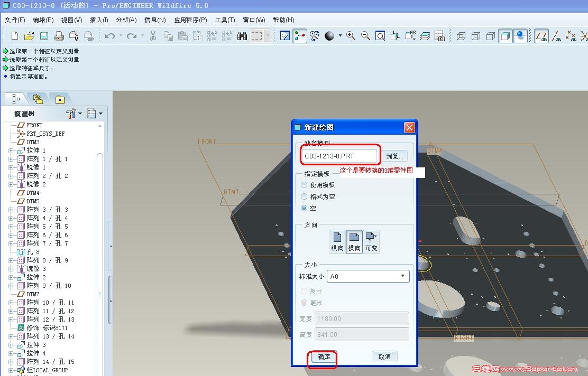Toggle the spin center icon
588x376 pixels.
pyautogui.click(x=300, y=36)
